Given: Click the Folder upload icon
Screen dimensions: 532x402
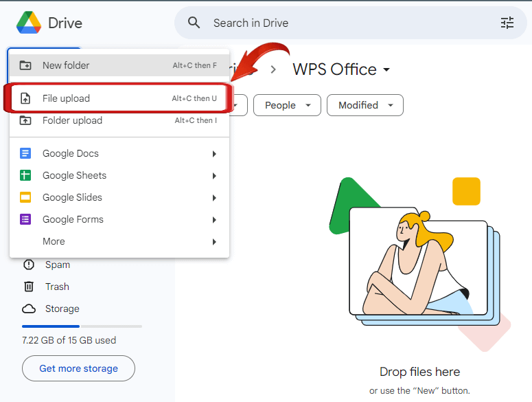Looking at the screenshot, I should (25, 120).
